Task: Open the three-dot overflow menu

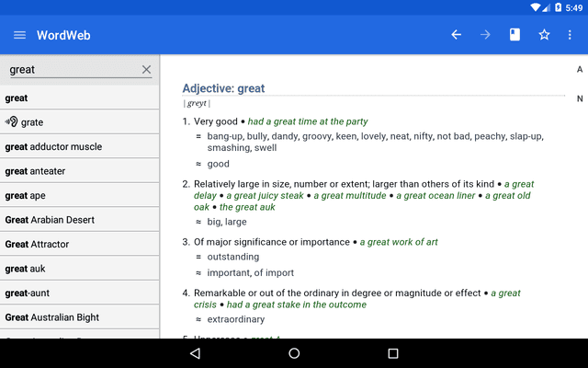Action: pos(571,35)
